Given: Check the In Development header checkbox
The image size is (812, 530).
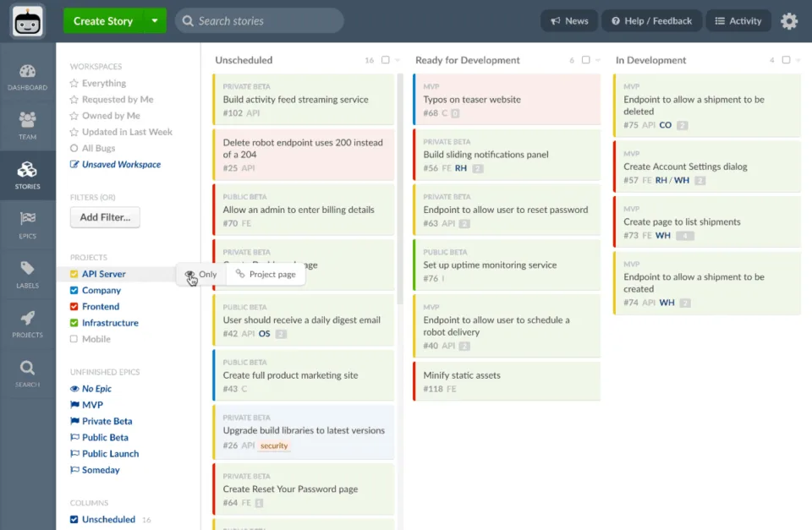Looking at the screenshot, I should click(x=786, y=60).
